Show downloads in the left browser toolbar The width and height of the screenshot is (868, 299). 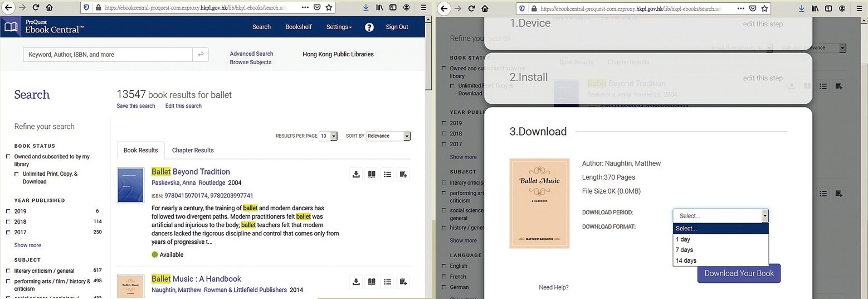point(365,8)
